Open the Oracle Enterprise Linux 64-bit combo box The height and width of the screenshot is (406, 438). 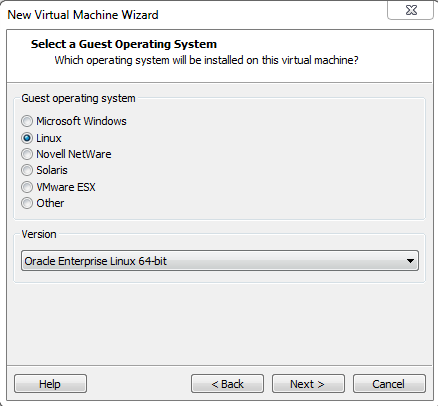(220, 261)
